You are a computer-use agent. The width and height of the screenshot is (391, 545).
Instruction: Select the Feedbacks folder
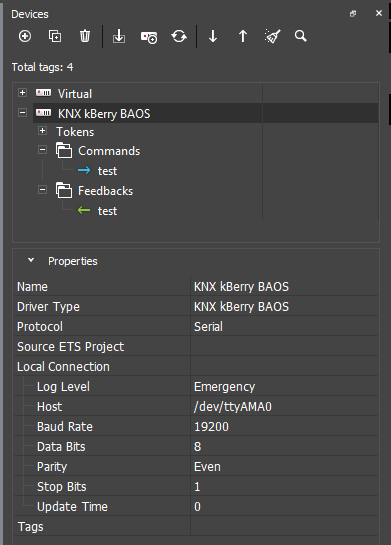click(x=105, y=191)
